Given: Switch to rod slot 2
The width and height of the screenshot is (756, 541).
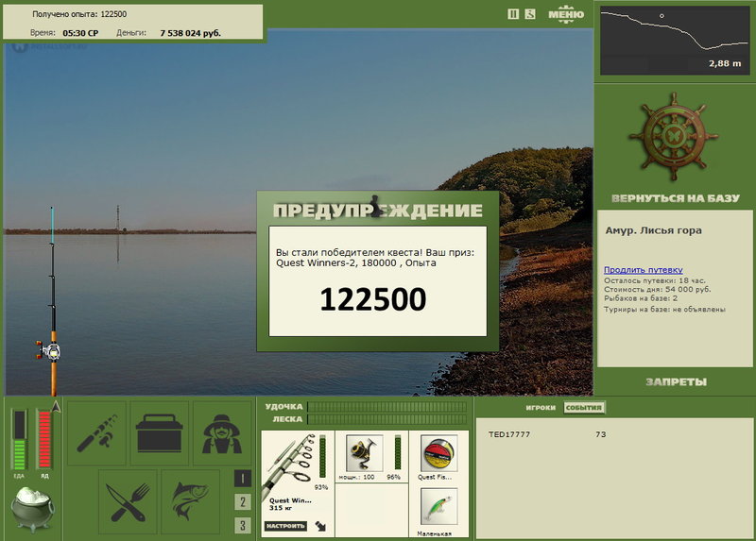Looking at the screenshot, I should tap(243, 502).
